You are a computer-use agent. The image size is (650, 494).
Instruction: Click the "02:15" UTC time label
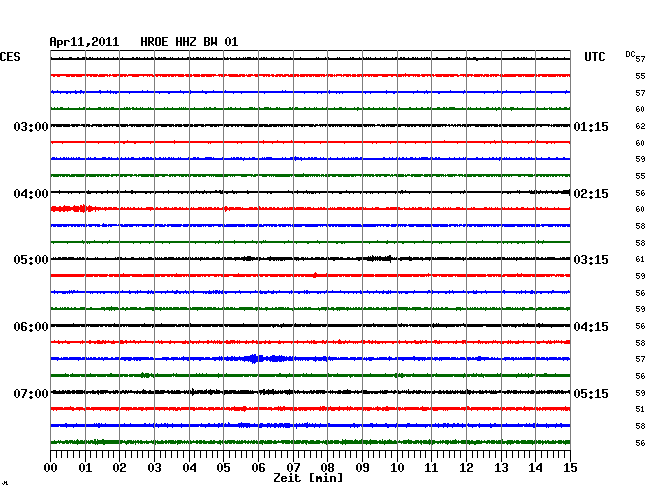[591, 194]
